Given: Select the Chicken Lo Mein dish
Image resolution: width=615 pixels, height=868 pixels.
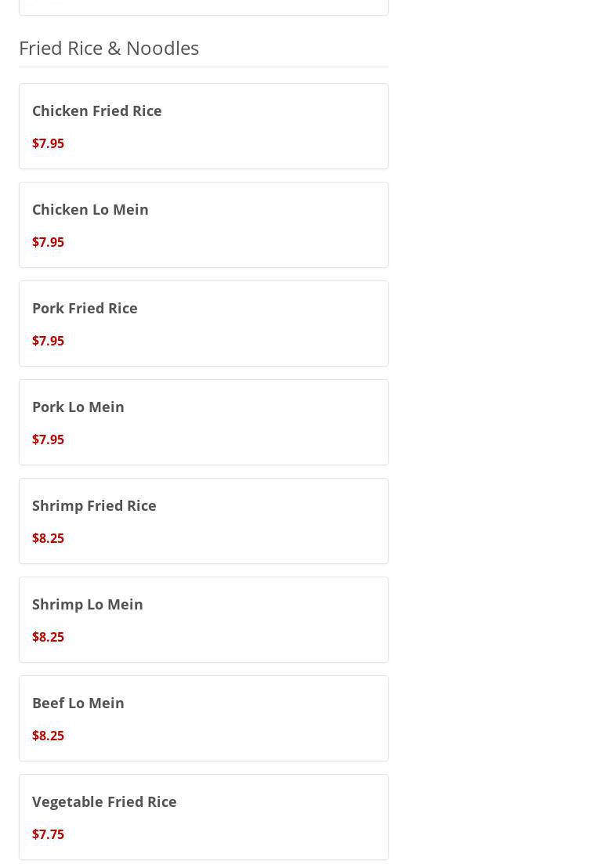Looking at the screenshot, I should pos(90,209).
